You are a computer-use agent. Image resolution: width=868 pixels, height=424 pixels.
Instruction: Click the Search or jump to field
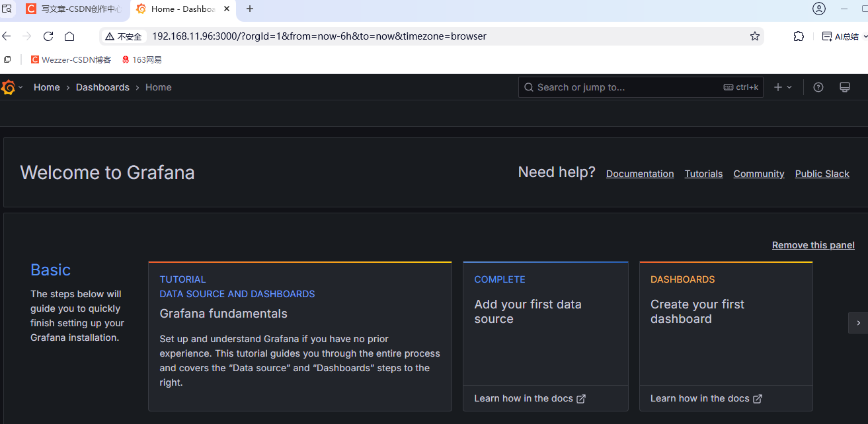pos(641,87)
